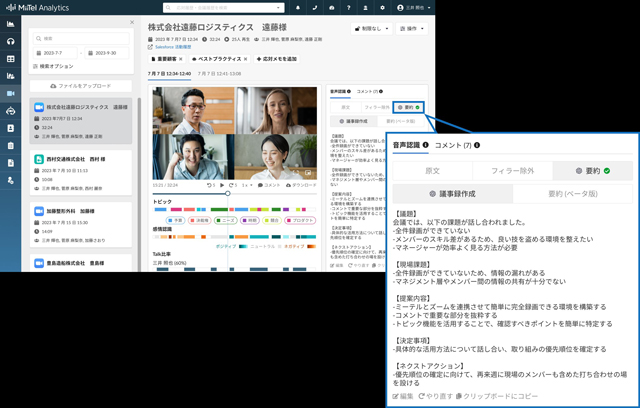Click the phone icon in top bar
Screen dimensions: 640x408
tap(314, 7)
